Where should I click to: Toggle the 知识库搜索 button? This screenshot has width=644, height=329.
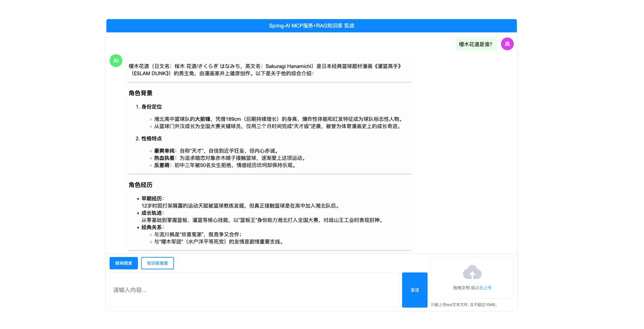point(157,263)
